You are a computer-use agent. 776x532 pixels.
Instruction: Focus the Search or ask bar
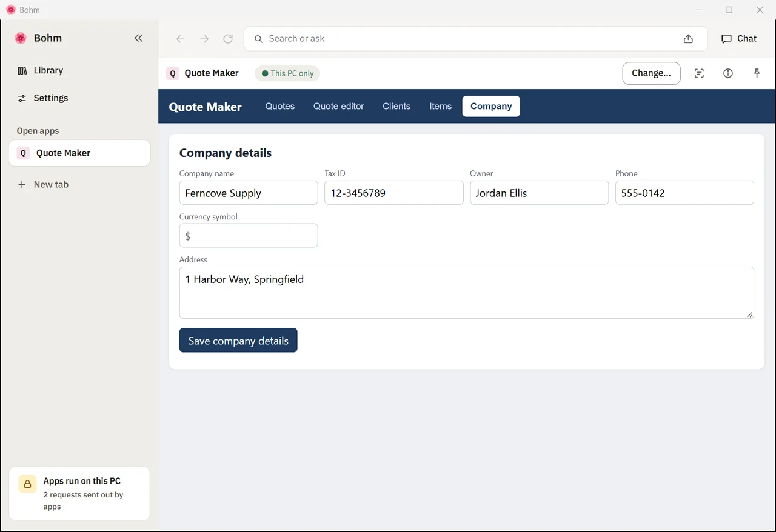[476, 39]
